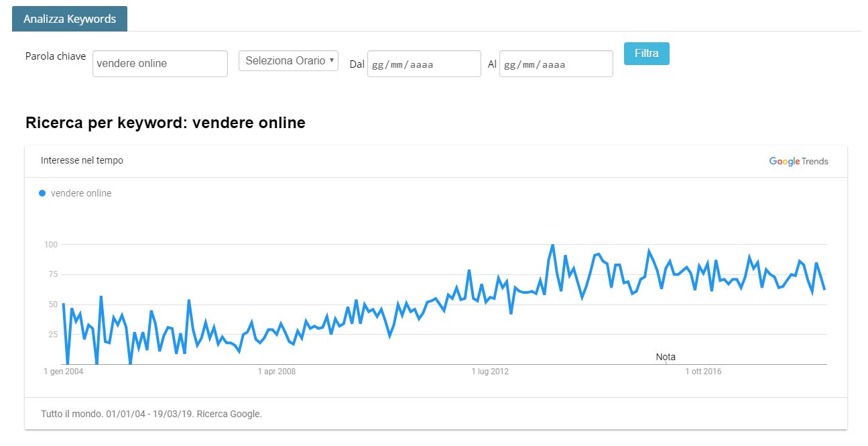The image size is (868, 446).
Task: Click the Parola chiave input field
Action: click(160, 64)
